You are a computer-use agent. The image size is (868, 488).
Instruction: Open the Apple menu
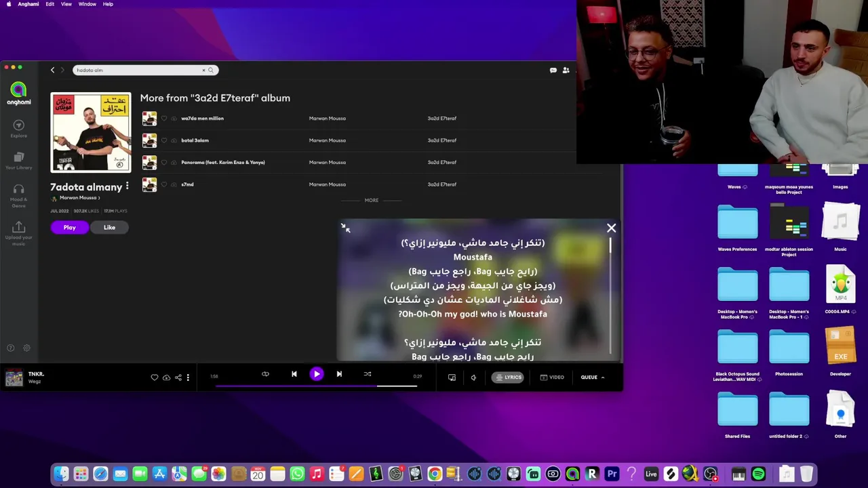pyautogui.click(x=8, y=4)
